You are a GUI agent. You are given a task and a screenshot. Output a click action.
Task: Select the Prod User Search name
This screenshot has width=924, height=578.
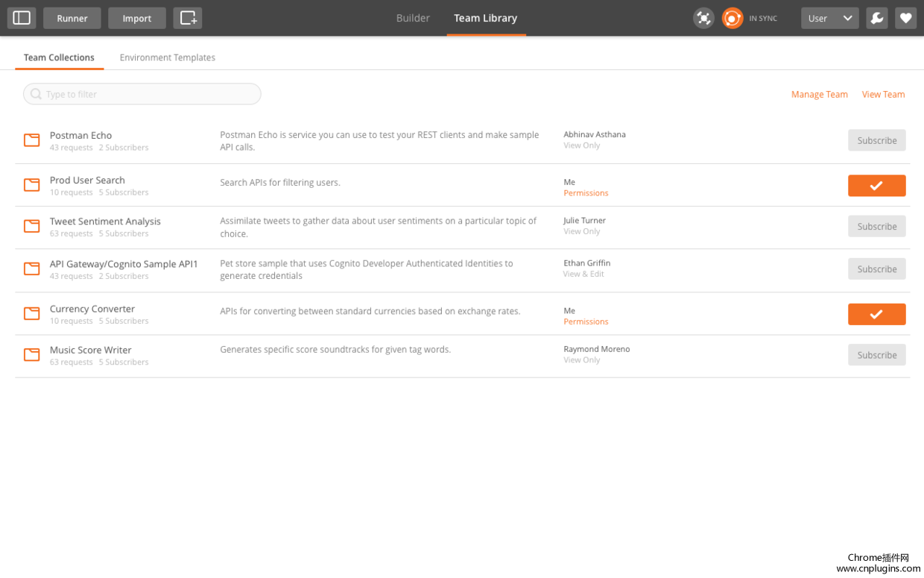(x=87, y=180)
